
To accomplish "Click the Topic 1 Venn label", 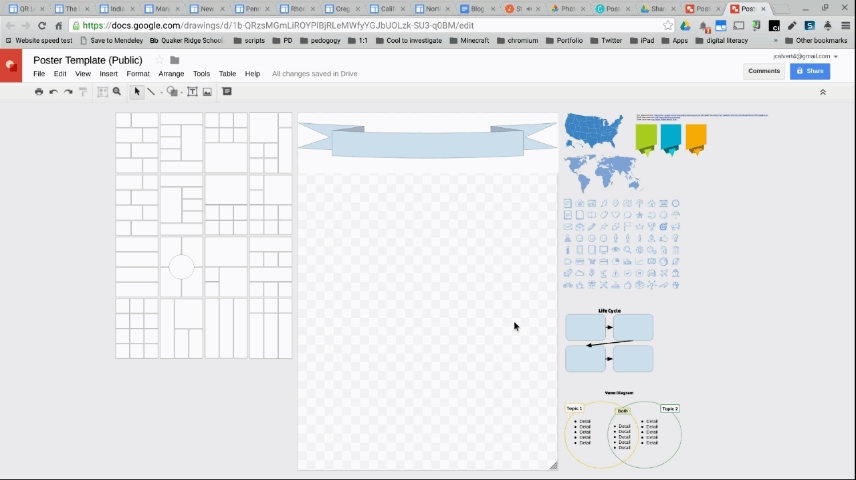I will click(574, 408).
